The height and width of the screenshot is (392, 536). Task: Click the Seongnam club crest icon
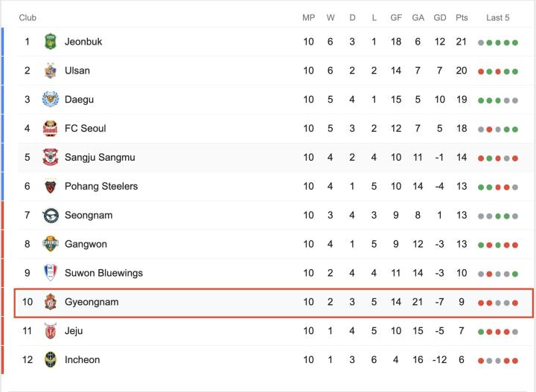51,216
